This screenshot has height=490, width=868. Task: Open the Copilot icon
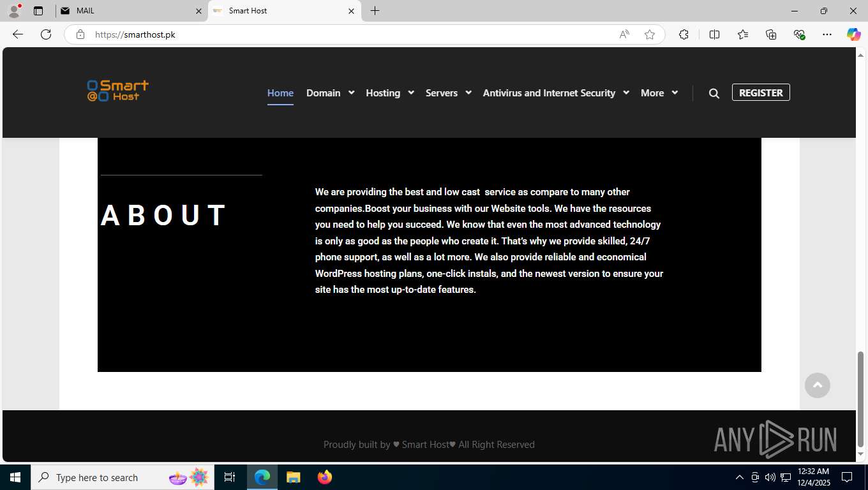tap(853, 34)
